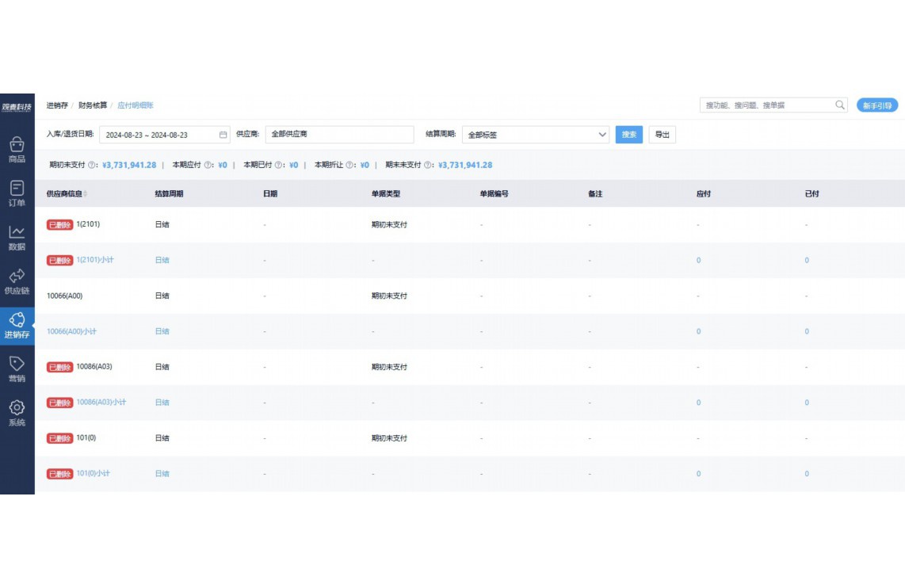Open the 商品 (Products) sidebar icon
The image size is (905, 588).
(x=17, y=145)
